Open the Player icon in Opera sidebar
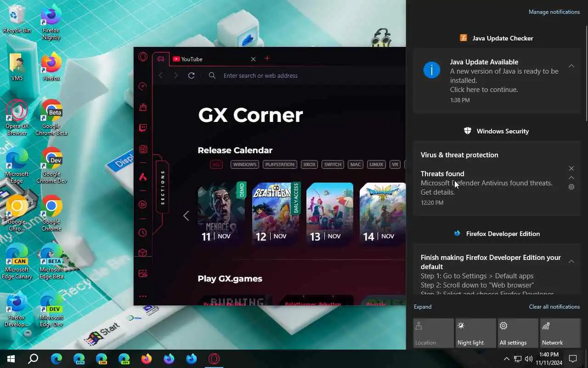588x368 pixels. click(143, 204)
